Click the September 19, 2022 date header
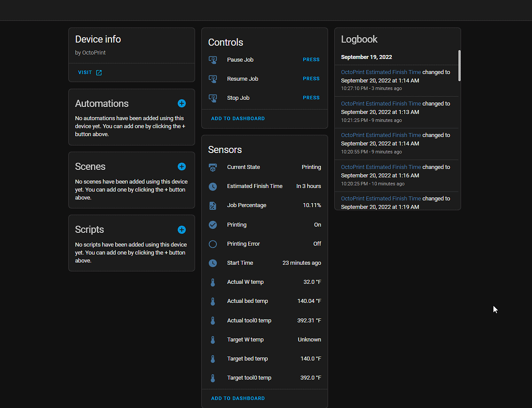 367,57
